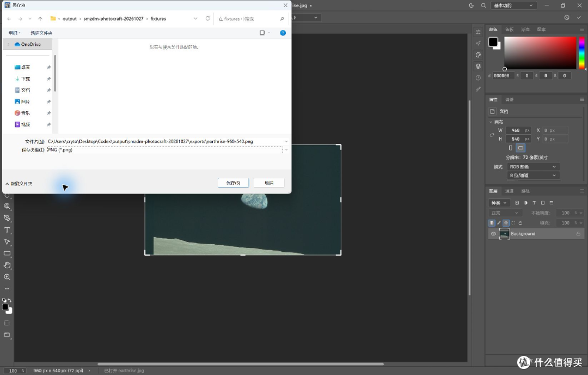Screen dimensions: 588x375
Task: Set canvas to portrait orientation
Action: pos(510,148)
